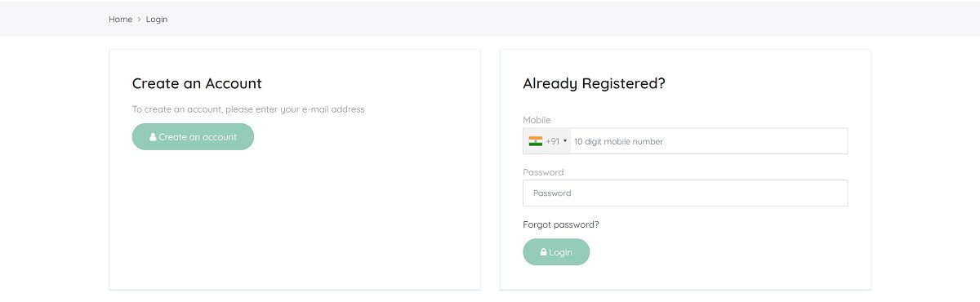Click the breadcrumb chevron separator
980x302 pixels.
(x=139, y=19)
